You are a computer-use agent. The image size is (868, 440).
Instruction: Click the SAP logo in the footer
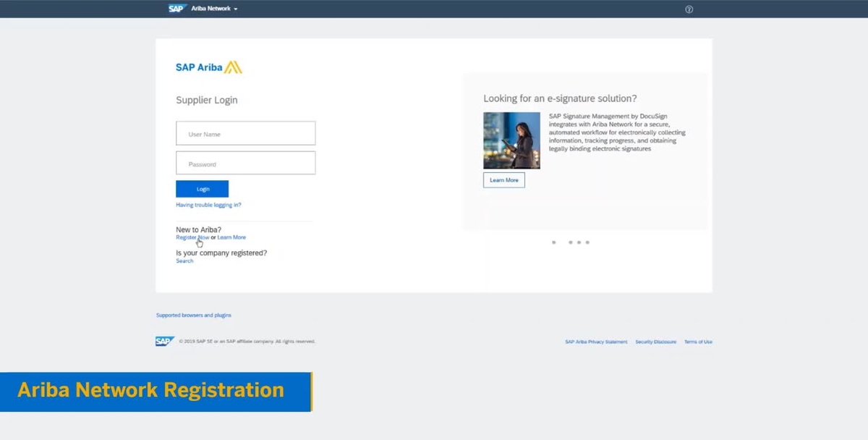[x=165, y=342]
